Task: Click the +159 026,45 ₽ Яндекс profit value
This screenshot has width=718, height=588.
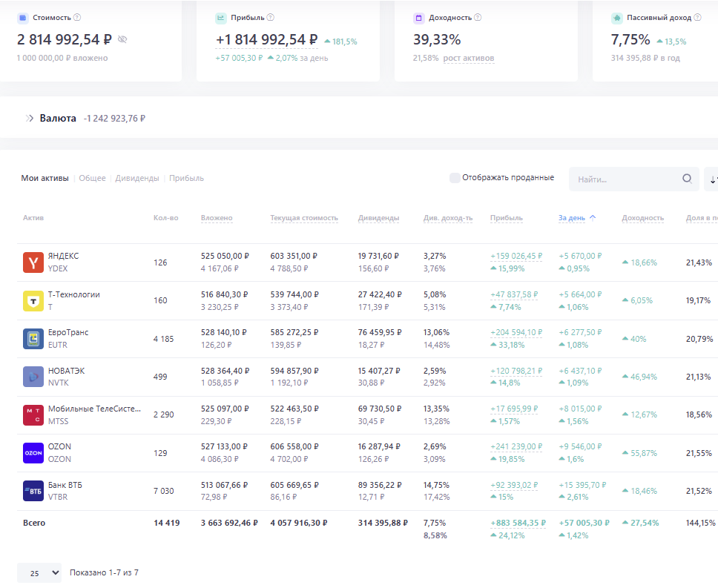Action: [516, 257]
